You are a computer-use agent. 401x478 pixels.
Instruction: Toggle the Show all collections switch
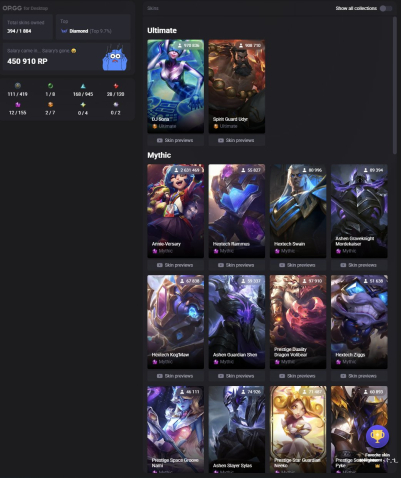click(x=386, y=8)
